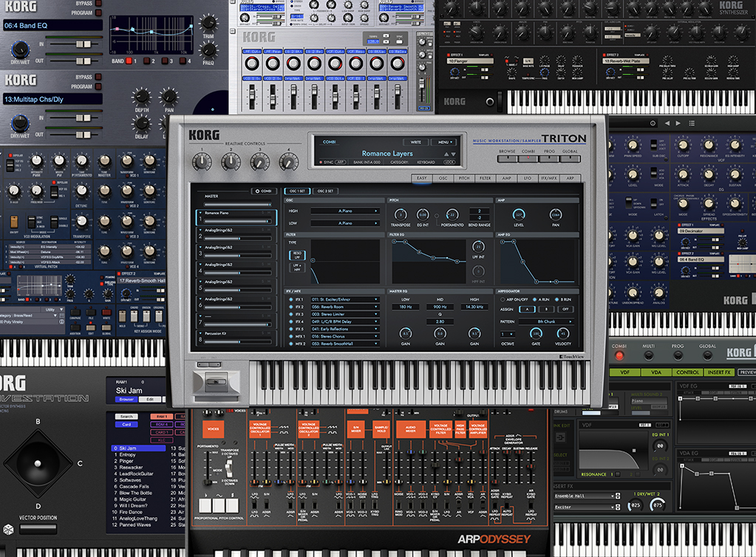Click the Master EQ LOW 180 Hz field
Image resolution: width=756 pixels, height=557 pixels.
coord(406,307)
